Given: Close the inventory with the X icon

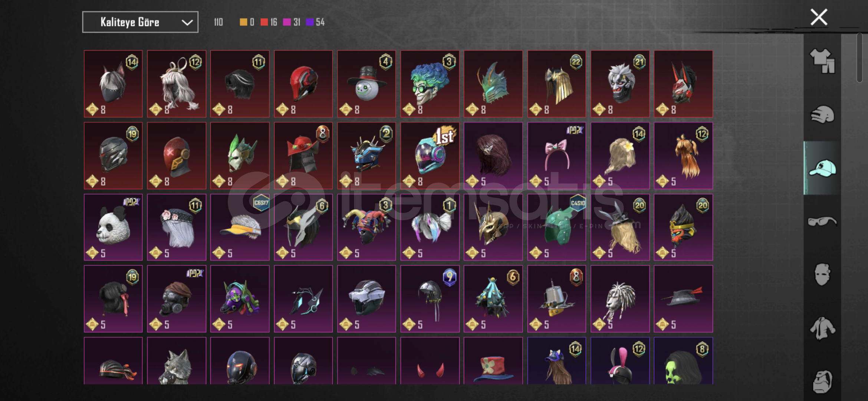Looking at the screenshot, I should point(819,17).
